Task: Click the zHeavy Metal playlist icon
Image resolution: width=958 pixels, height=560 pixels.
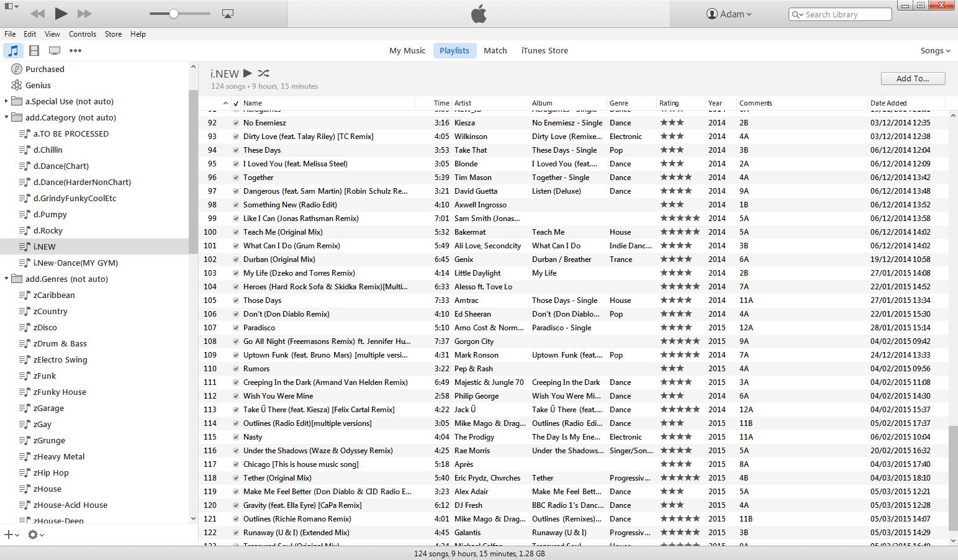Action: coord(24,456)
